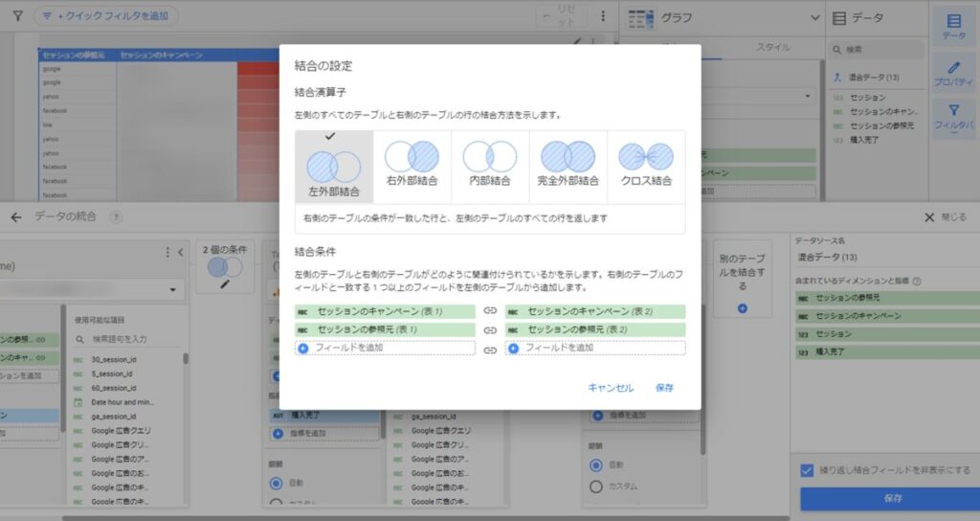Click セッションのキャンペーン table column header
Viewport: 980px width, 521px height.
(161, 55)
